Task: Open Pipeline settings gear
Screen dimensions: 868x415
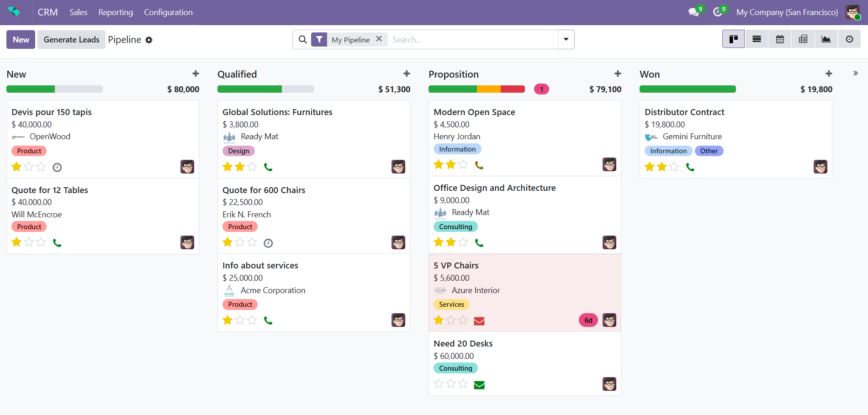Action: tap(149, 40)
